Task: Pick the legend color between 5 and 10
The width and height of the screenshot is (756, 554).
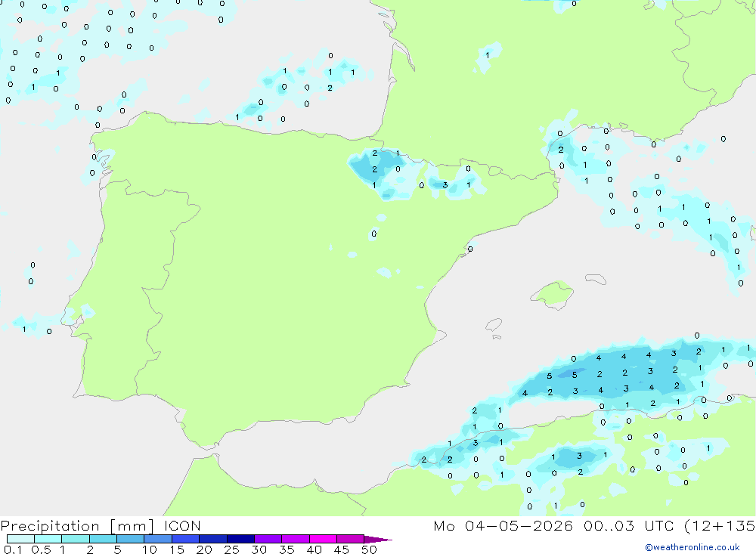Action: (x=131, y=539)
